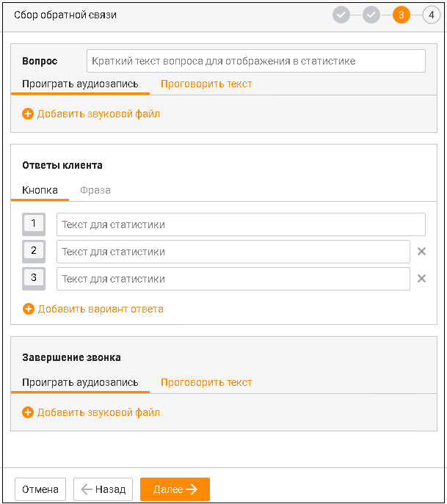Click the Сбор обратной связи title

coord(65,15)
